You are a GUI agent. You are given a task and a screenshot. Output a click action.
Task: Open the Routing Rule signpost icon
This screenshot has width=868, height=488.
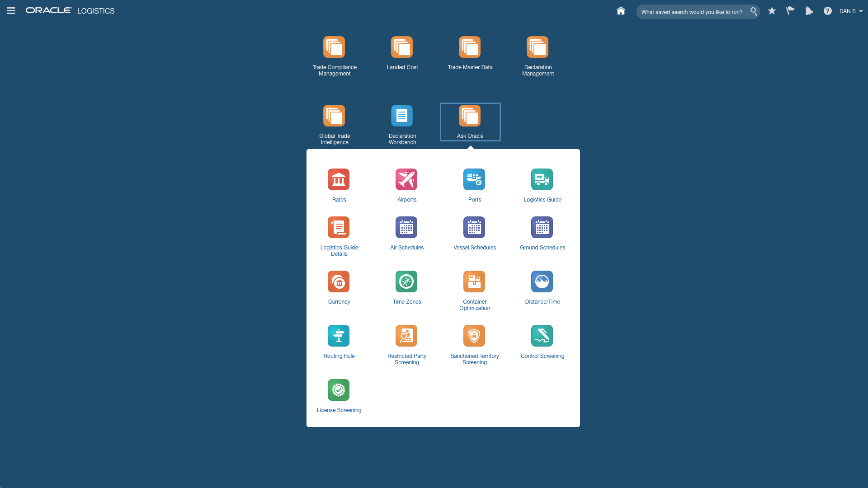click(x=339, y=336)
